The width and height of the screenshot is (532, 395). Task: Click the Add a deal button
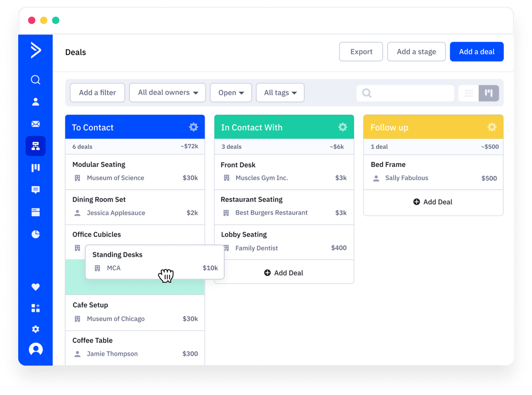(477, 52)
